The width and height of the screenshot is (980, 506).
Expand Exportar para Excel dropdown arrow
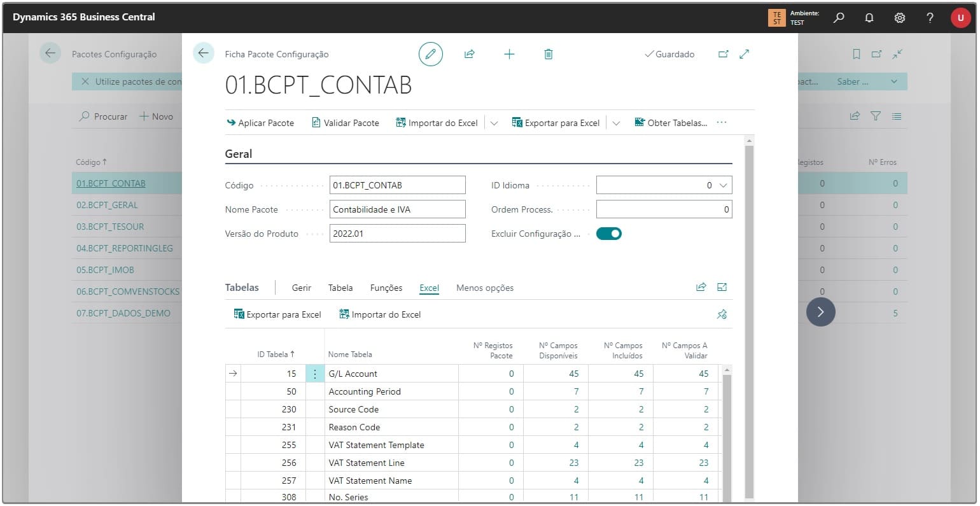coord(616,123)
